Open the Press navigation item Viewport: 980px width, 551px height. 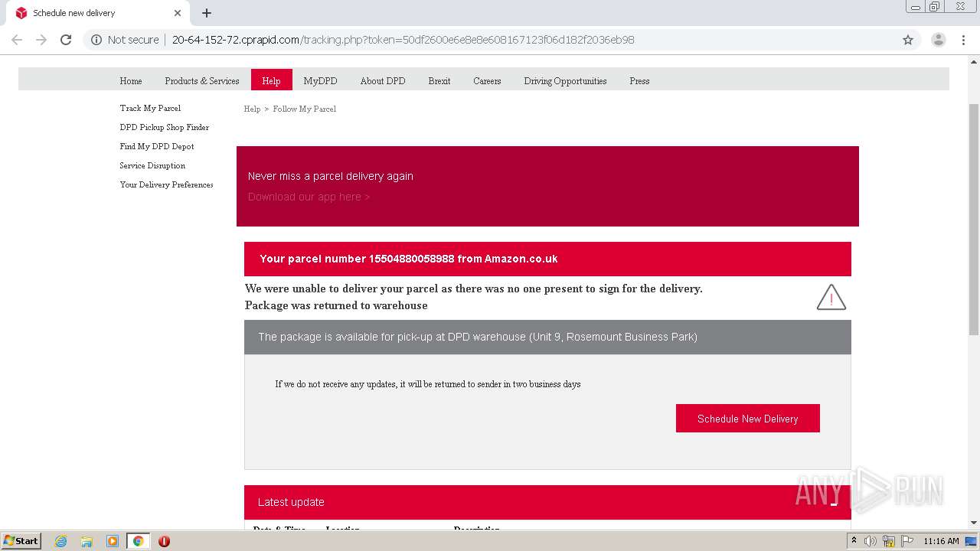click(639, 81)
